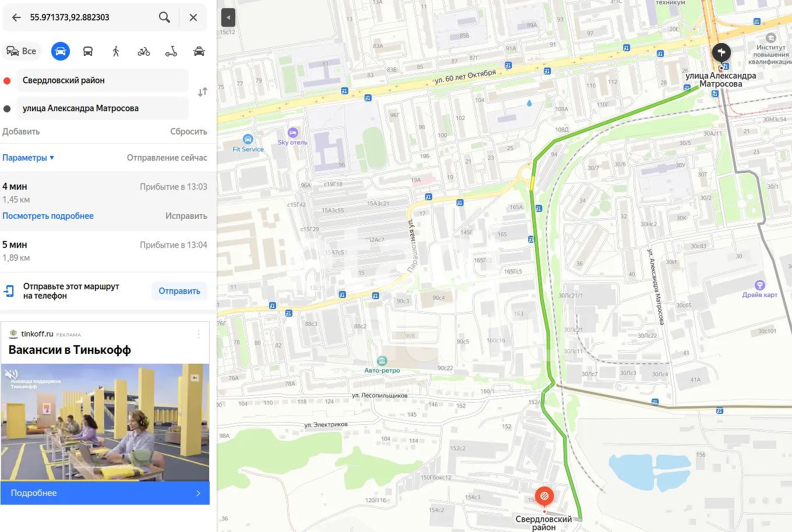Clear the route with the X icon

[193, 17]
